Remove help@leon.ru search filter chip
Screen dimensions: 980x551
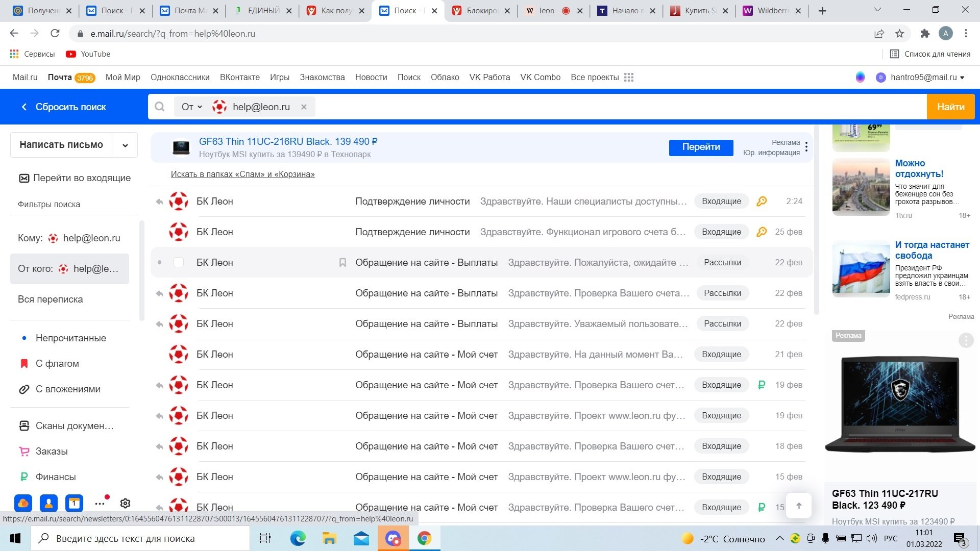click(x=304, y=107)
